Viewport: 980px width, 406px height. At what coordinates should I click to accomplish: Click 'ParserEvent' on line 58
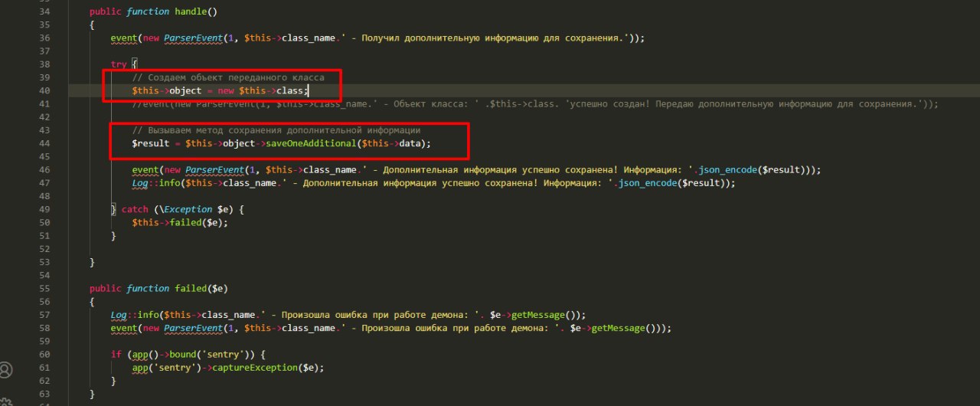[194, 328]
